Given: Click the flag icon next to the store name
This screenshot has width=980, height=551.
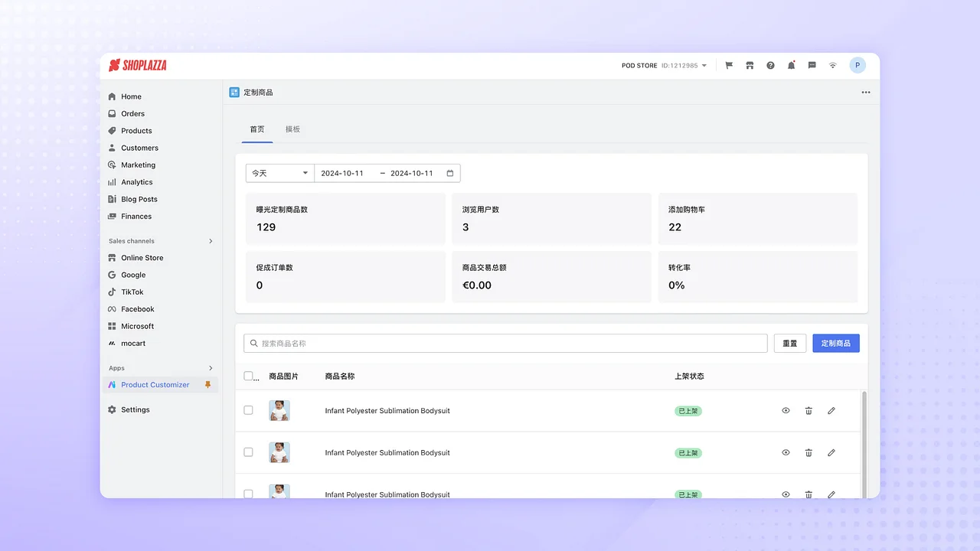Looking at the screenshot, I should coord(728,65).
